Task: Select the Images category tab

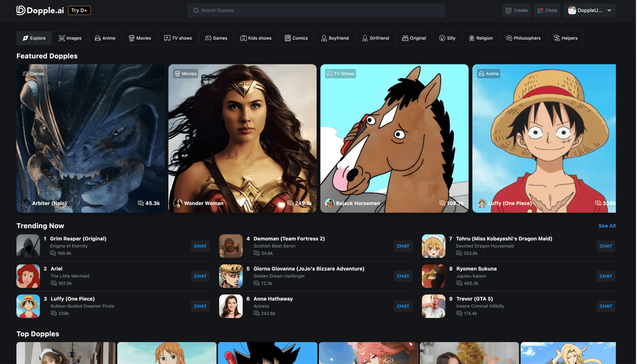Action: click(x=70, y=38)
